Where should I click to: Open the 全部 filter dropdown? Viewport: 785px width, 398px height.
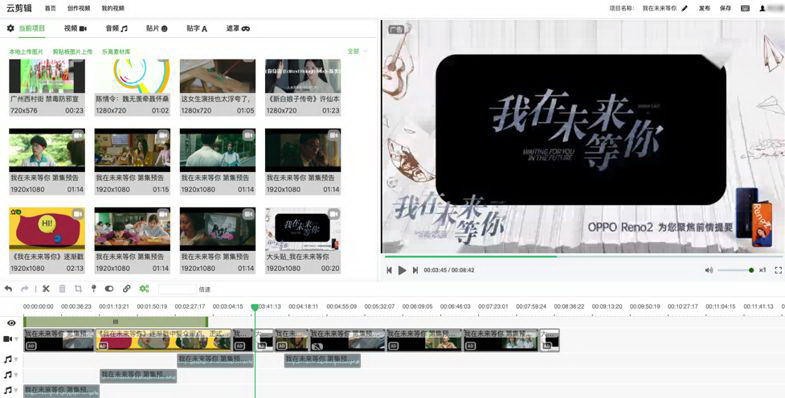357,52
